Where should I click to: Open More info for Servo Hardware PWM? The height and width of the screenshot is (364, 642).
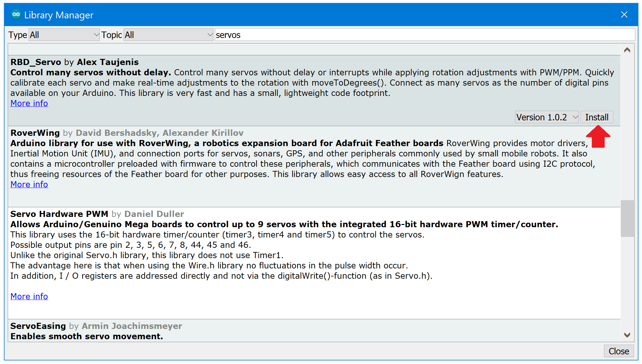29,296
